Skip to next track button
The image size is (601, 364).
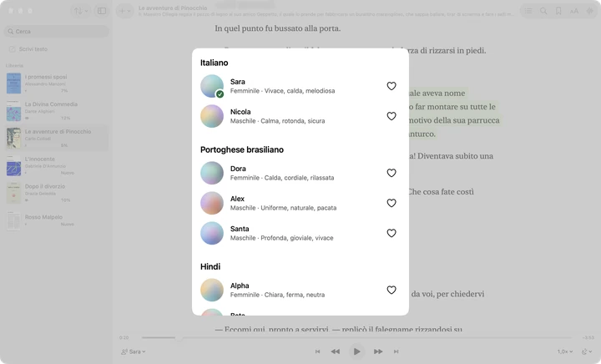396,351
